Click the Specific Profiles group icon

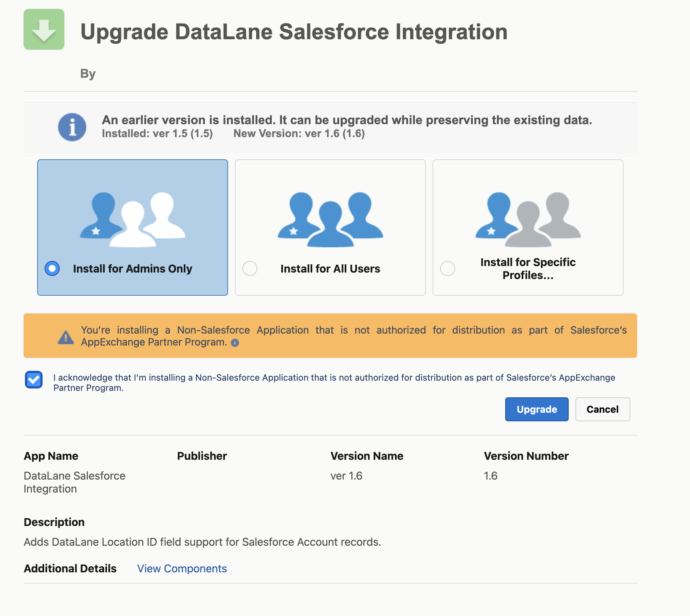[528, 219]
